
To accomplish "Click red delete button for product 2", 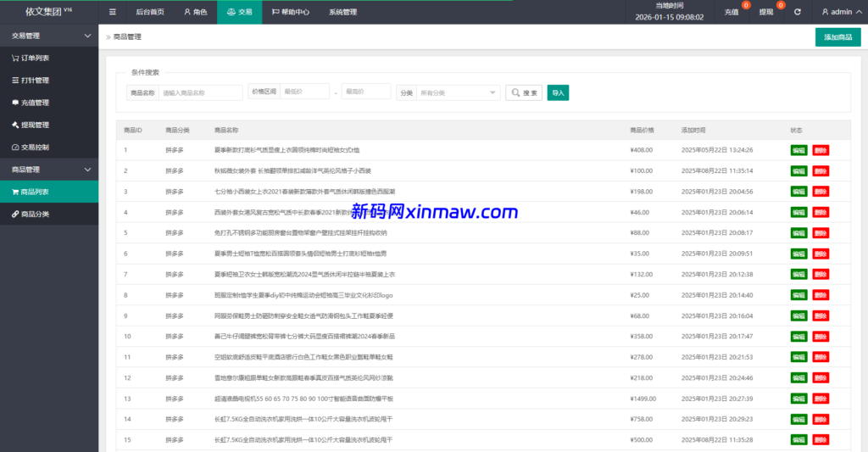I will point(821,170).
